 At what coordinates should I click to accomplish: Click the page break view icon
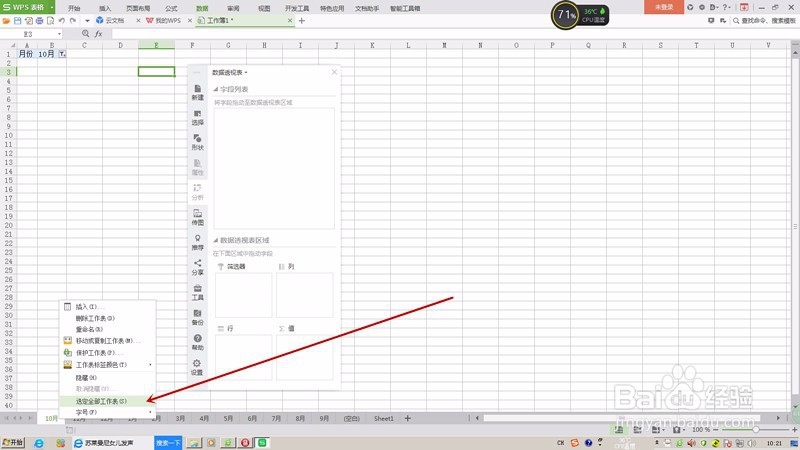pos(638,430)
